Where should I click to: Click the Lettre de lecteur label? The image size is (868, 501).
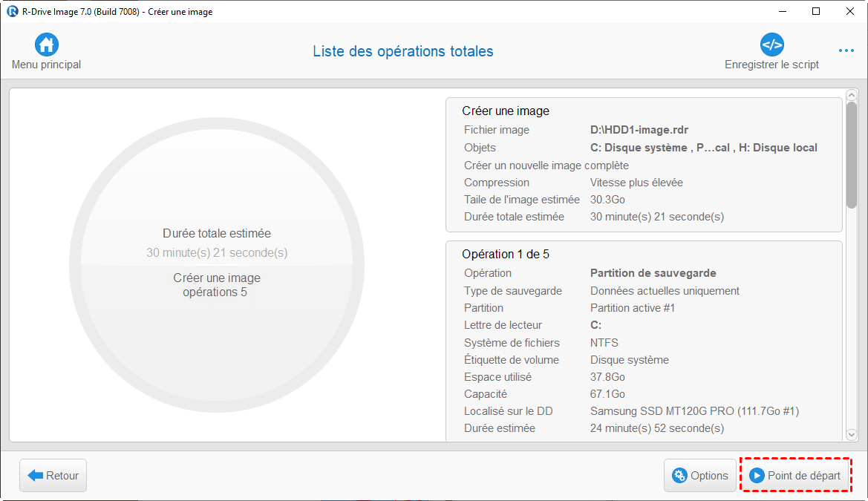(503, 326)
